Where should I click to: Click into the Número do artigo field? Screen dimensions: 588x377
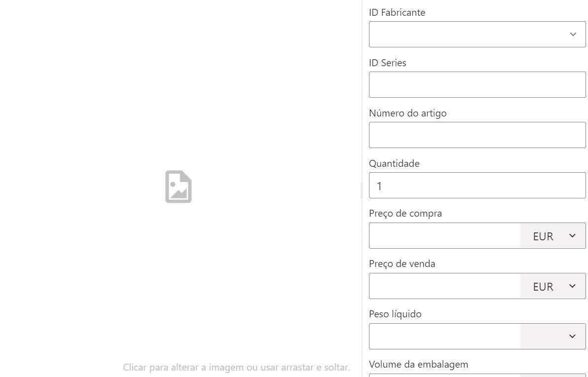point(477,135)
